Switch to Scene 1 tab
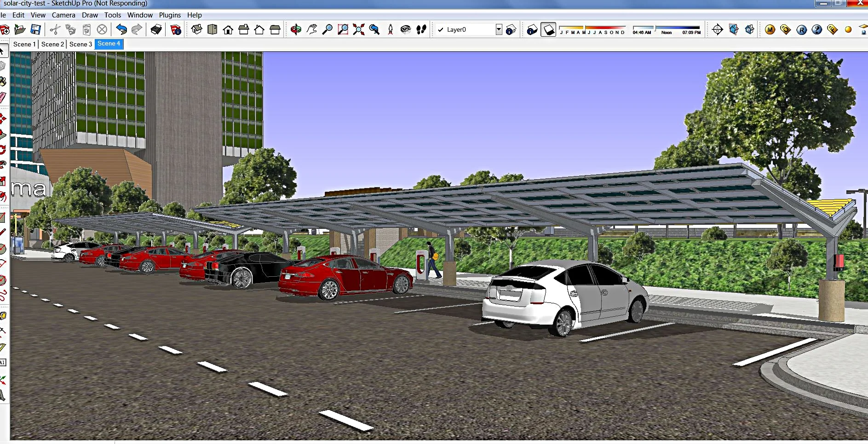The image size is (868, 444). pos(24,44)
